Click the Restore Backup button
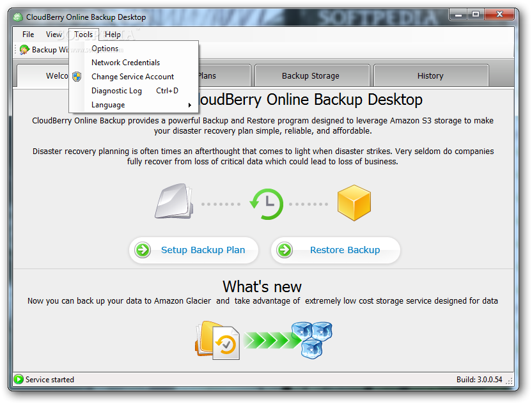 click(x=336, y=251)
